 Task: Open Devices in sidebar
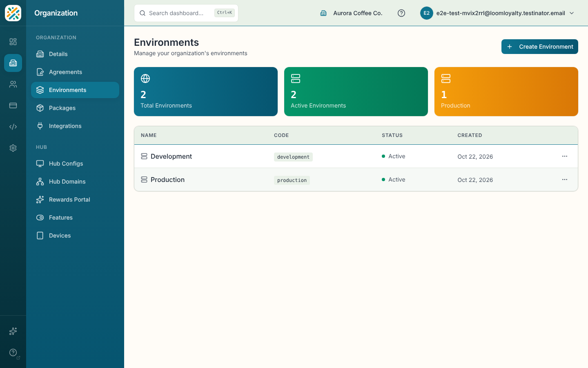coord(75,236)
